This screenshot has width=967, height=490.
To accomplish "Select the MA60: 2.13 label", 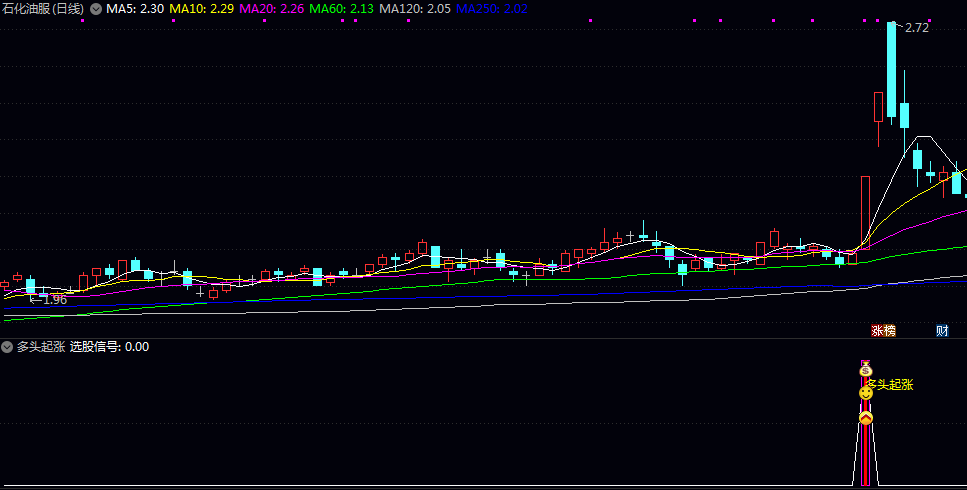I will click(342, 9).
